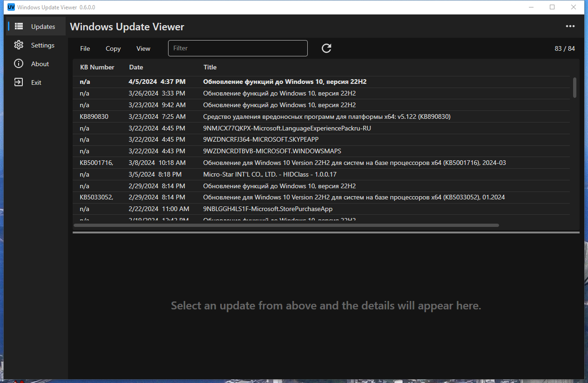Image resolution: width=588 pixels, height=383 pixels.
Task: Click the vertical scrollbar thumb of the list
Action: 575,88
